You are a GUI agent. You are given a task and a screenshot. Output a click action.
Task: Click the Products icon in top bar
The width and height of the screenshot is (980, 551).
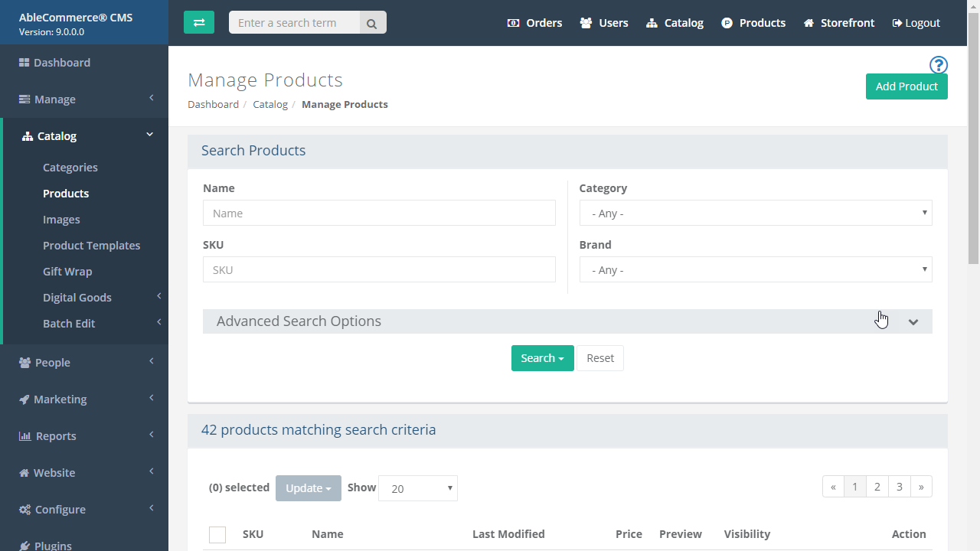click(x=727, y=23)
